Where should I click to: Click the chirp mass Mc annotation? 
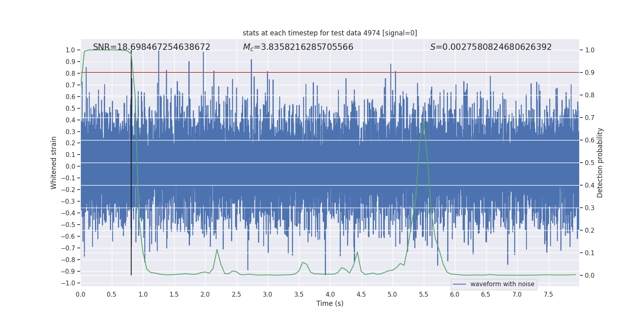click(x=298, y=47)
